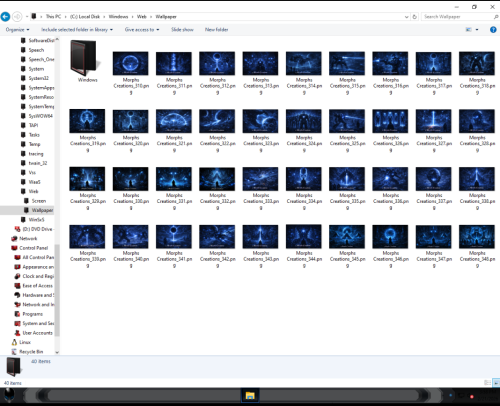
Task: Open Include selected folder in library menu
Action: [x=77, y=30]
